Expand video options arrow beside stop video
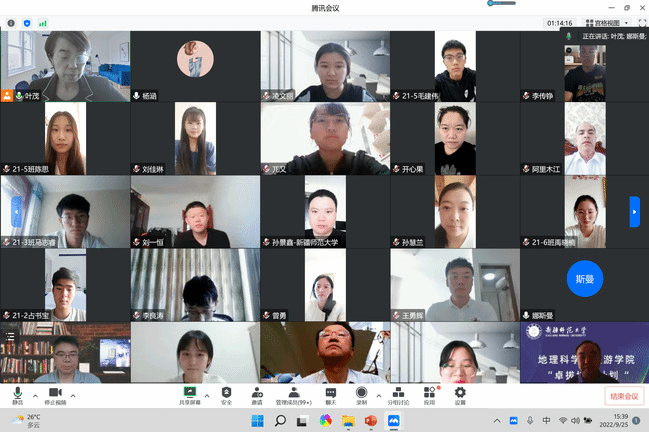The image size is (649, 432). 71,393
